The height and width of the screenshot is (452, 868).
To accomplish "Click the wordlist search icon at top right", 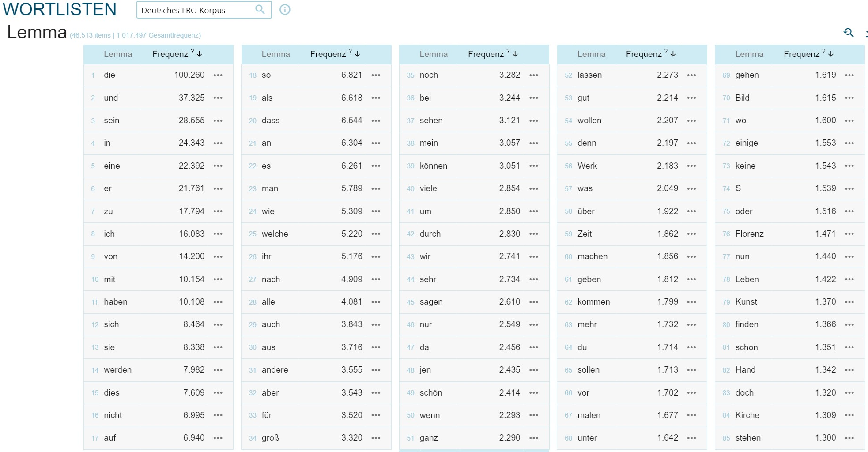I will (x=849, y=32).
